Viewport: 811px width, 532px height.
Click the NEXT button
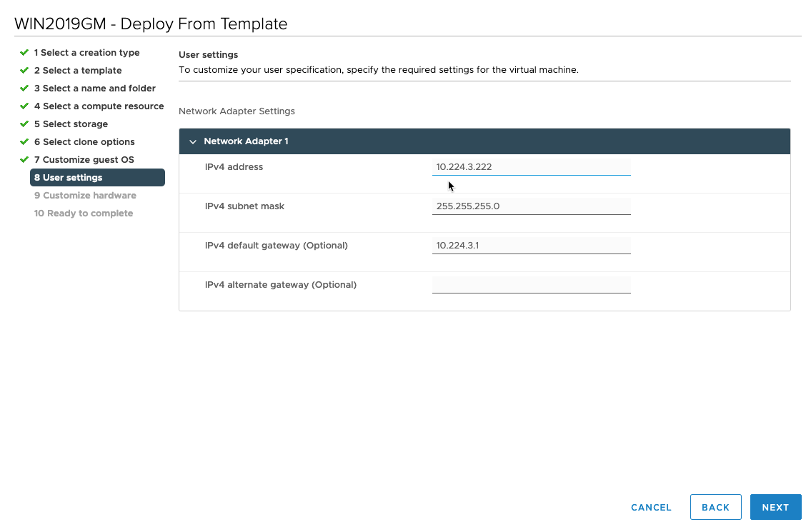[776, 507]
